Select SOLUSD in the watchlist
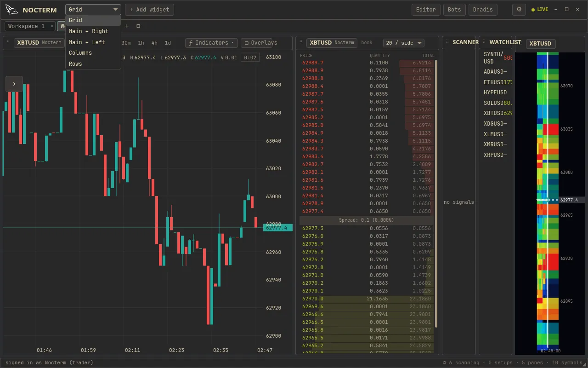This screenshot has width=588, height=368. 496,103
